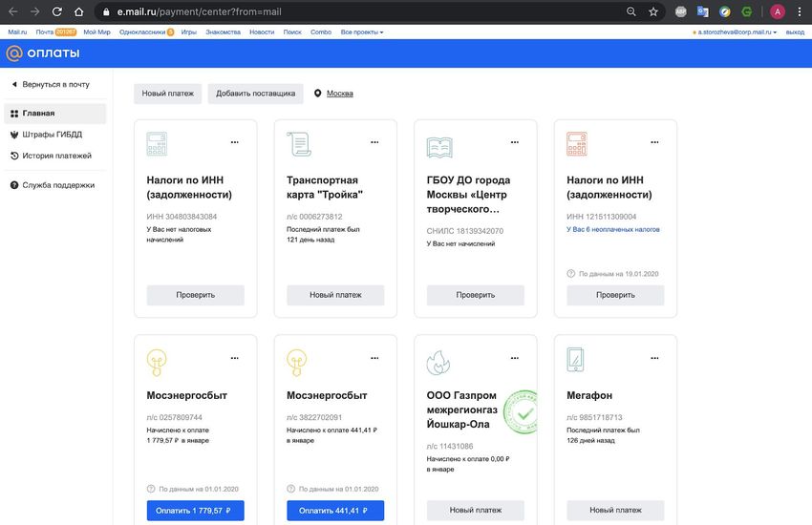Click Новый платеж on Газпром card
Image resolution: width=812 pixels, height=525 pixels.
pyautogui.click(x=476, y=511)
